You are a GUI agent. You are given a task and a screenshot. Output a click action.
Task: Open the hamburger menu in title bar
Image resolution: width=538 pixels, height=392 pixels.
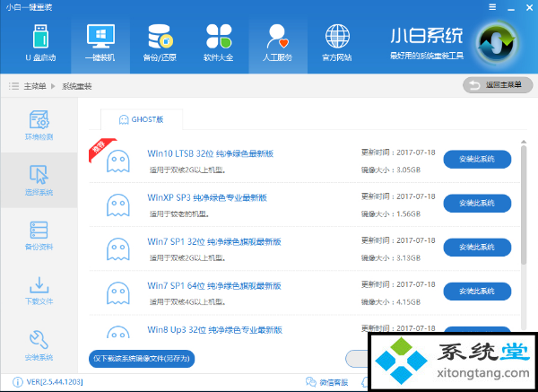coord(492,7)
